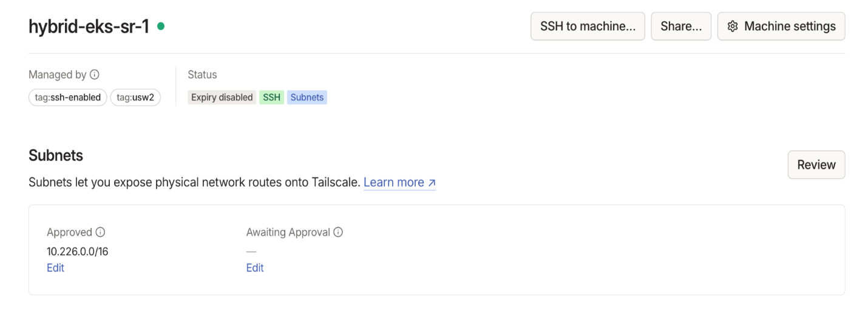The height and width of the screenshot is (317, 868).
Task: Open SSH to machine dialog
Action: click(x=587, y=26)
